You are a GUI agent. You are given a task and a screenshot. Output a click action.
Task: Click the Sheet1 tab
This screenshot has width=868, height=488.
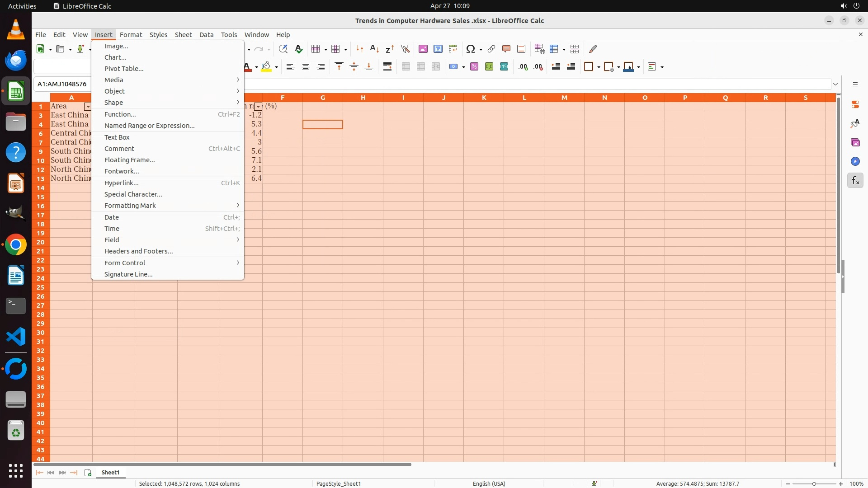click(x=110, y=473)
